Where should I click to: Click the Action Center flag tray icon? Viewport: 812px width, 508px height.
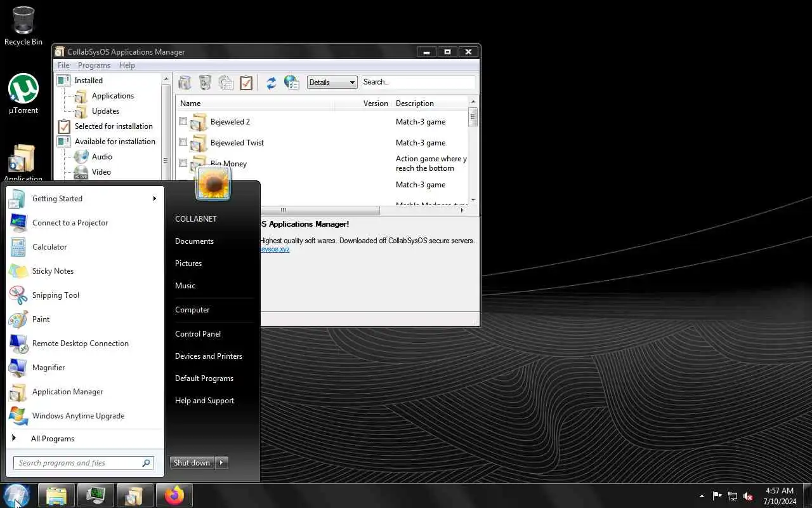pos(717,496)
